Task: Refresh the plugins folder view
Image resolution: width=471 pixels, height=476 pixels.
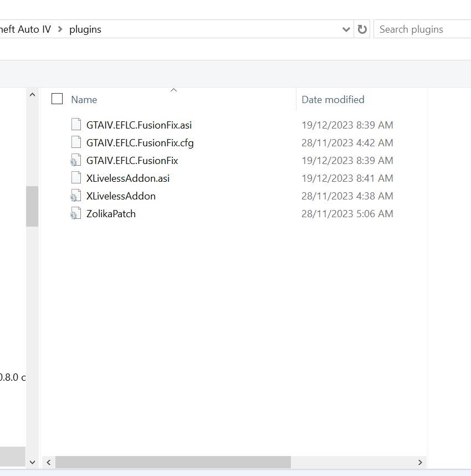Action: click(362, 29)
